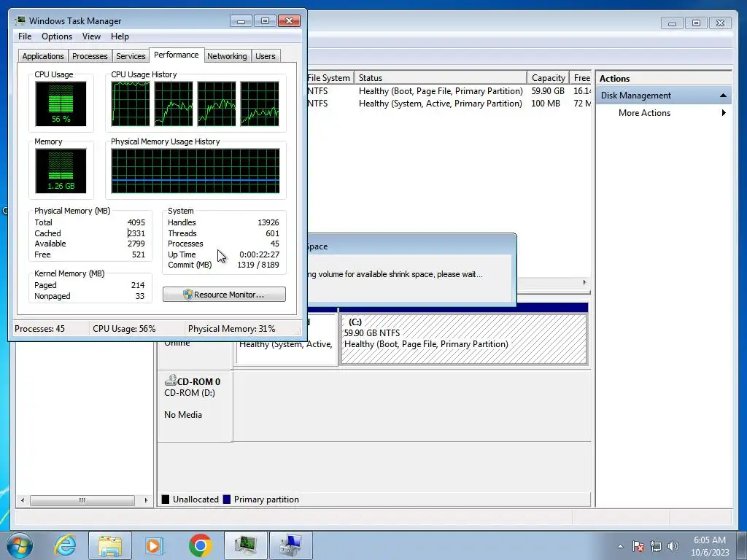Screen dimensions: 747x560
Task: Click Physical Memory: 31% in status bar
Action: [231, 329]
